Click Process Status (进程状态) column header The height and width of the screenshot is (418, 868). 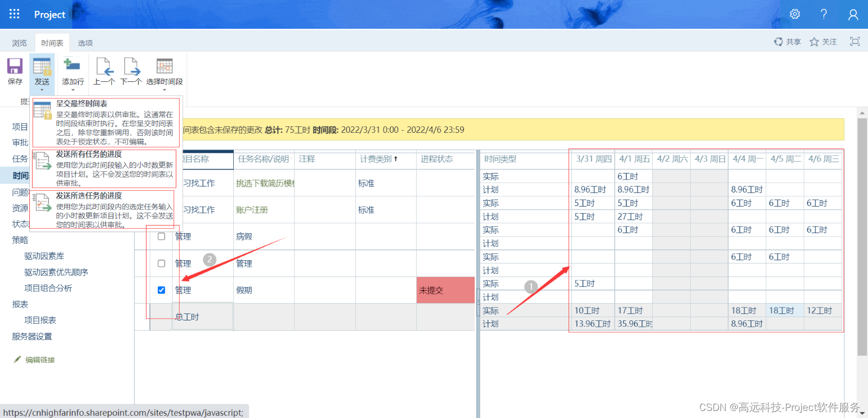(x=445, y=159)
